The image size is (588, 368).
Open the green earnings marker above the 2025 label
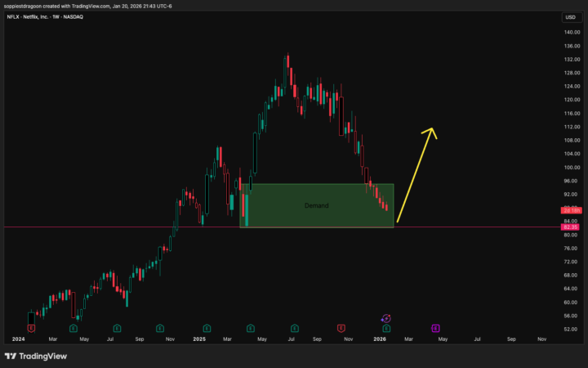207,329
